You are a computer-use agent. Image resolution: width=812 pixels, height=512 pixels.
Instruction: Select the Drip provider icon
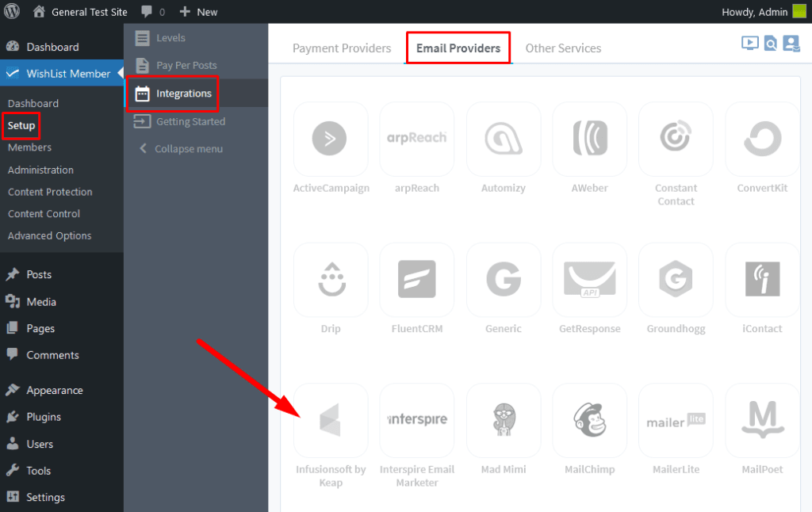pos(331,280)
